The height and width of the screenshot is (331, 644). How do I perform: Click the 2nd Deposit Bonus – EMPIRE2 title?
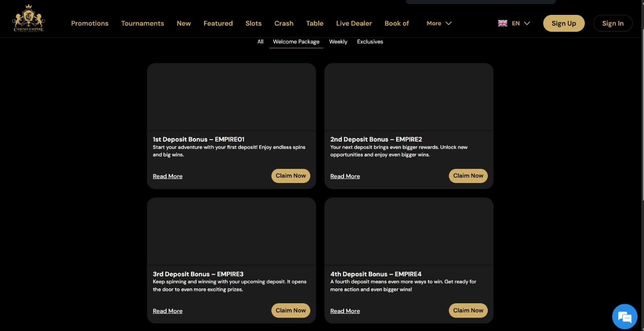point(376,139)
